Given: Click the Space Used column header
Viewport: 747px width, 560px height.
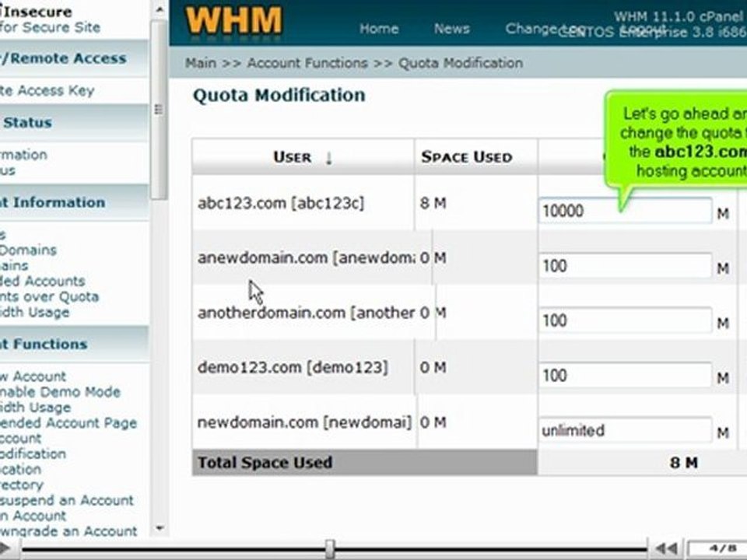Looking at the screenshot, I should (466, 156).
